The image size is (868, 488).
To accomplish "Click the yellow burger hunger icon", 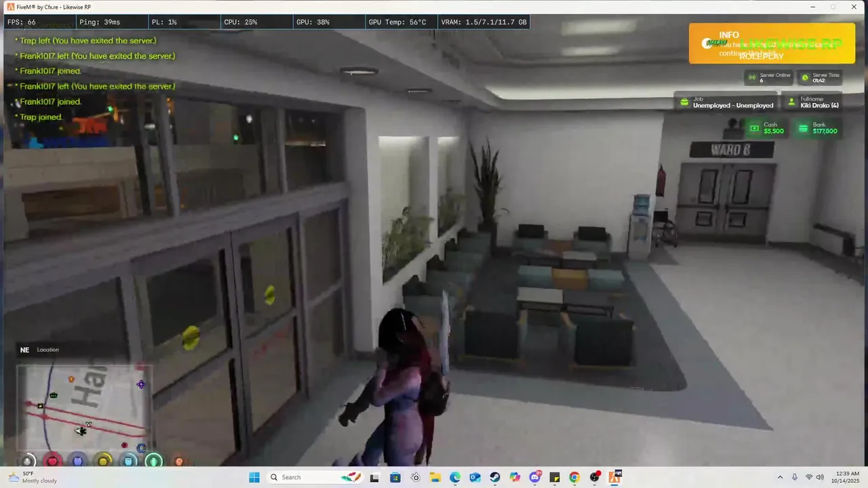I will pos(103,462).
